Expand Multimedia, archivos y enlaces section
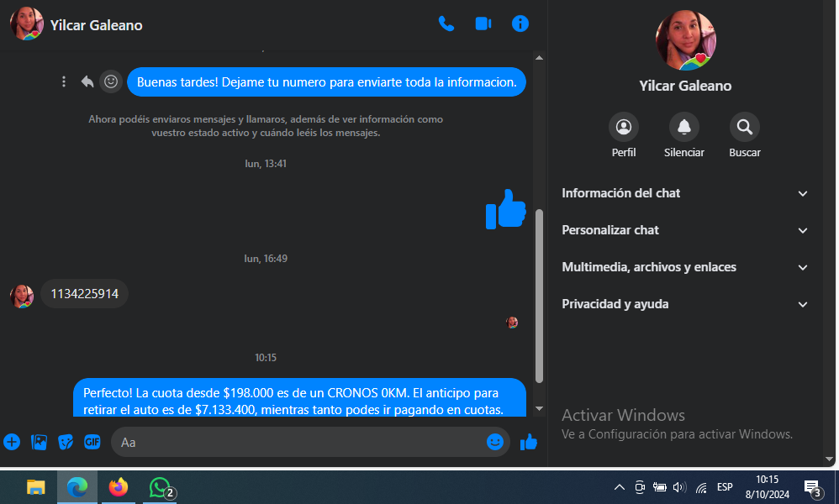Image resolution: width=839 pixels, height=504 pixels. click(x=684, y=267)
